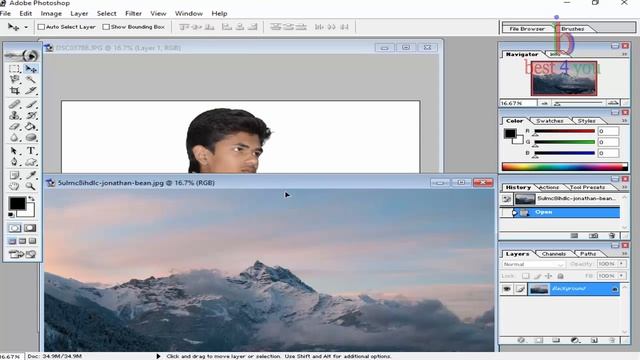Select the Brush tool

[31, 104]
